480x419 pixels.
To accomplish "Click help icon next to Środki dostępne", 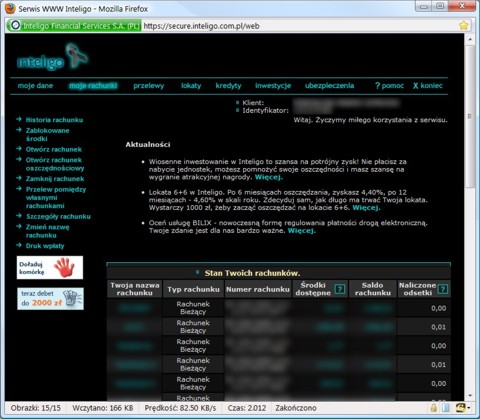I will [x=339, y=289].
